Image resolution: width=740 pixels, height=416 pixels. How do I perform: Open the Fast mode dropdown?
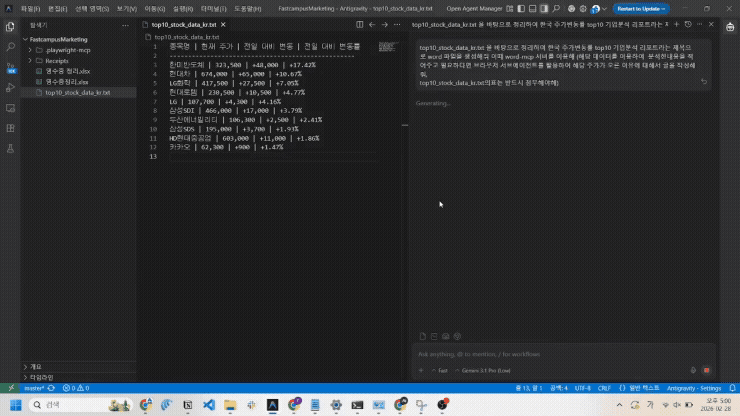[439, 371]
